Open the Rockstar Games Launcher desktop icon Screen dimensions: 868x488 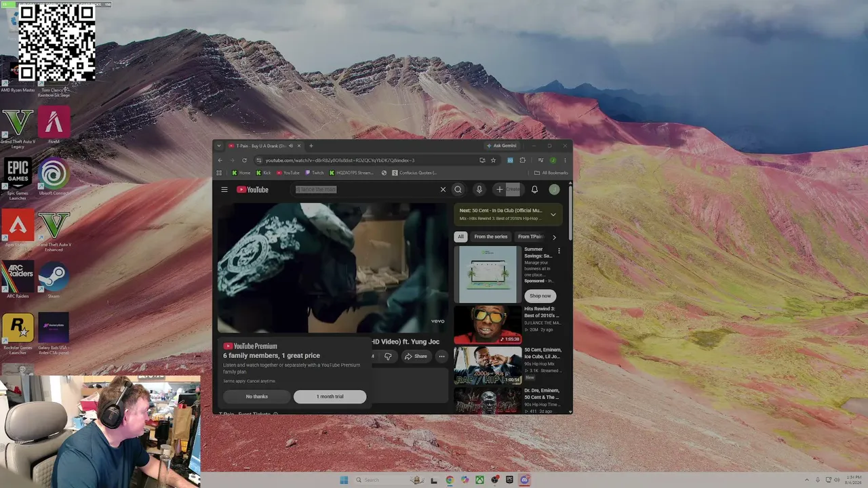18,333
